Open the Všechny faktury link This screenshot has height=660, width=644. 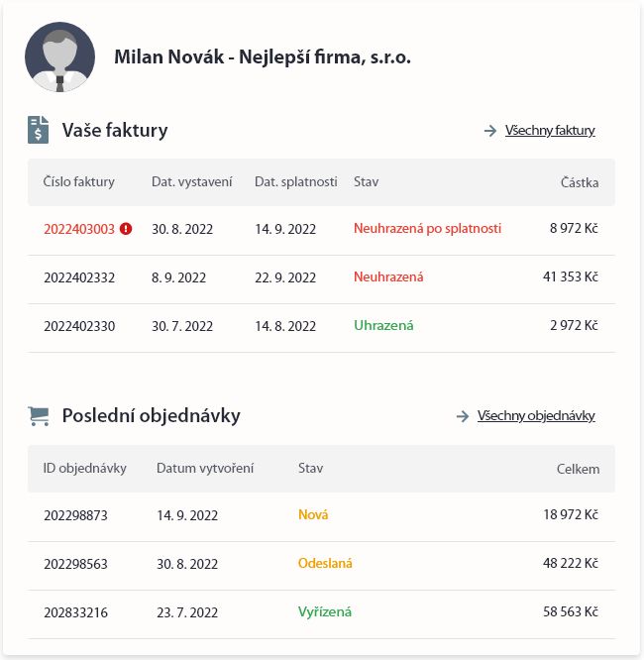(x=550, y=130)
